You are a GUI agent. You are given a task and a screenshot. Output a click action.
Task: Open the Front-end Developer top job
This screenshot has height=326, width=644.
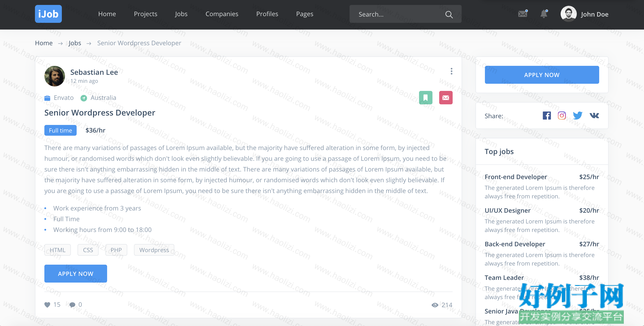click(x=516, y=177)
